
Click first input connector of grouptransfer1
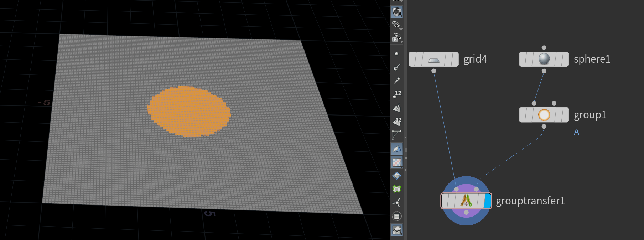pyautogui.click(x=456, y=189)
